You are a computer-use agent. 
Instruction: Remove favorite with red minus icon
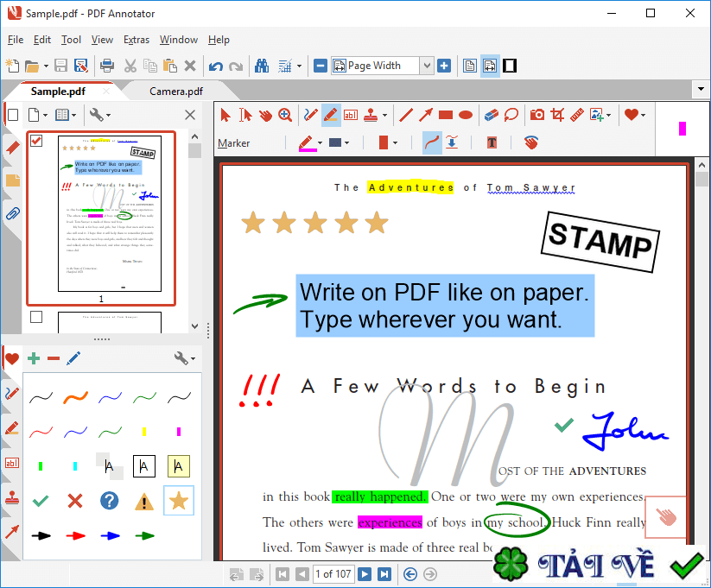(54, 358)
